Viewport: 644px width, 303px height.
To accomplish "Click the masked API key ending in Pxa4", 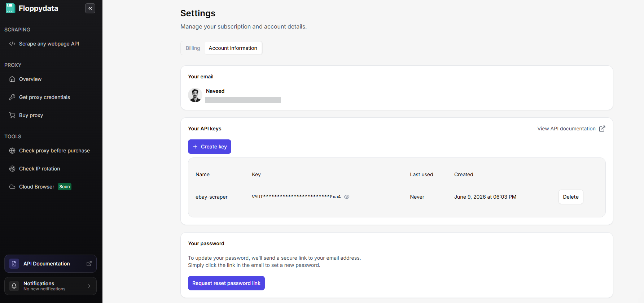I will (x=296, y=197).
